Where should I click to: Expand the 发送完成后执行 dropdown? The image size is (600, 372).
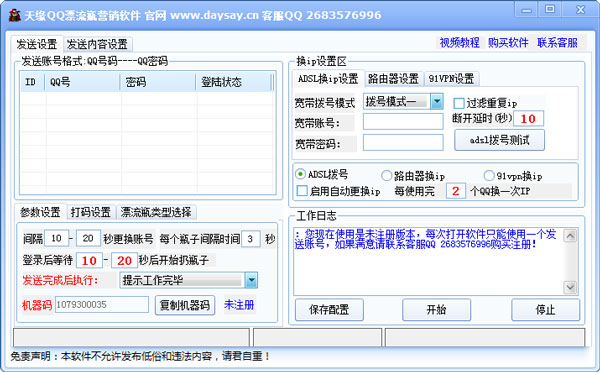(251, 280)
